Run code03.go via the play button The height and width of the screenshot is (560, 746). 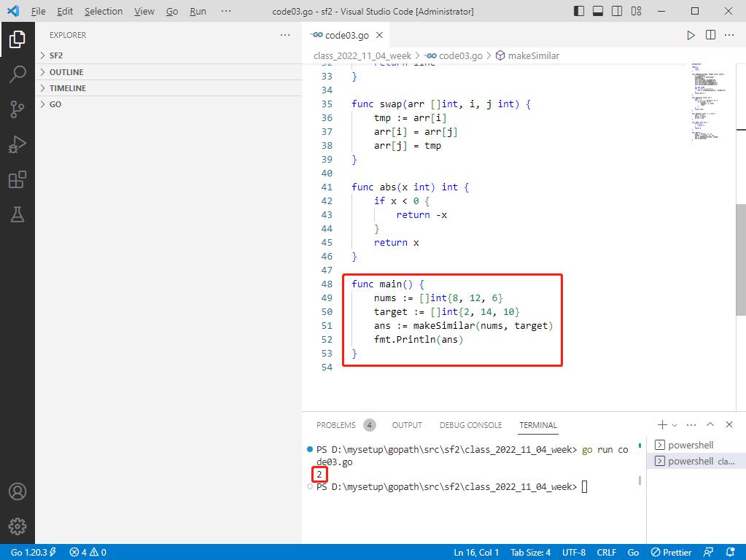coord(690,34)
